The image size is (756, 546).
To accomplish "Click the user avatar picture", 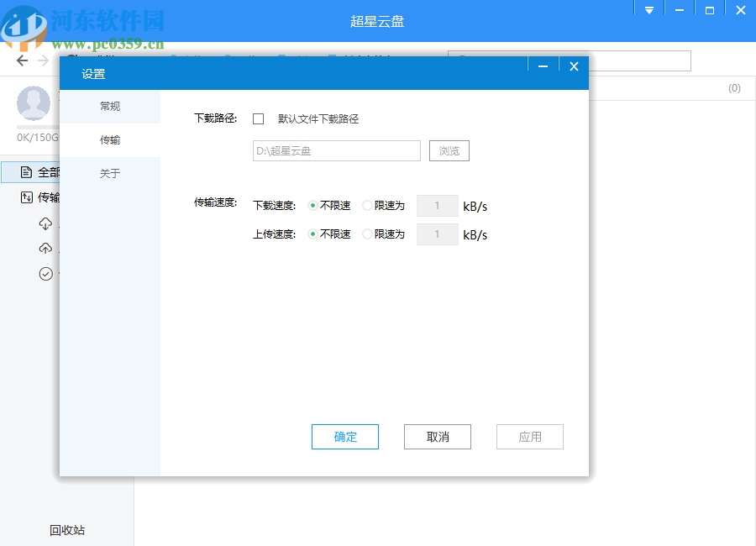I will 34,103.
